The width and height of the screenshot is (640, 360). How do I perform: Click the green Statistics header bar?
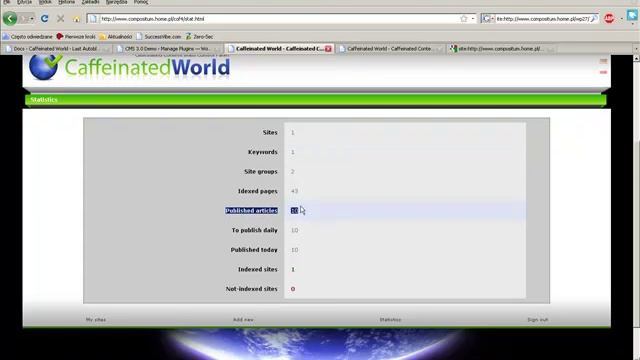coord(316,100)
